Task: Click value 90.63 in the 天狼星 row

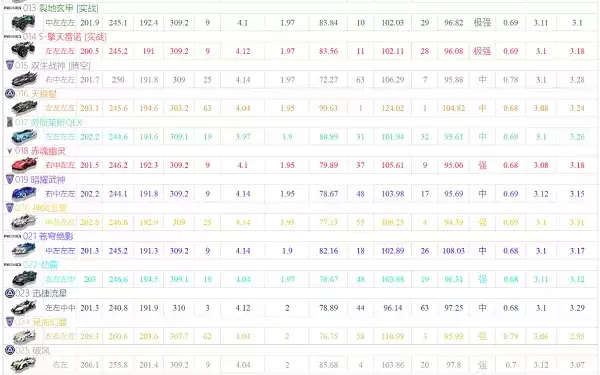Action: 328,108
